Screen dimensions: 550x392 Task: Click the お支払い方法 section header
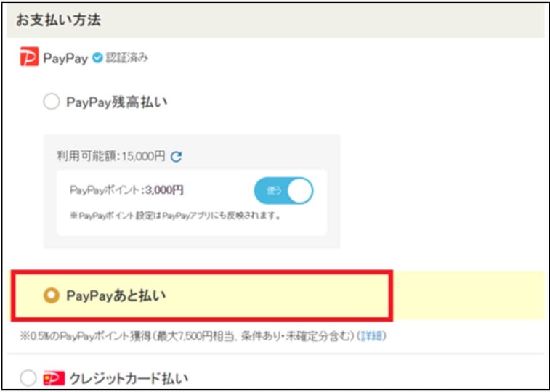pyautogui.click(x=54, y=20)
